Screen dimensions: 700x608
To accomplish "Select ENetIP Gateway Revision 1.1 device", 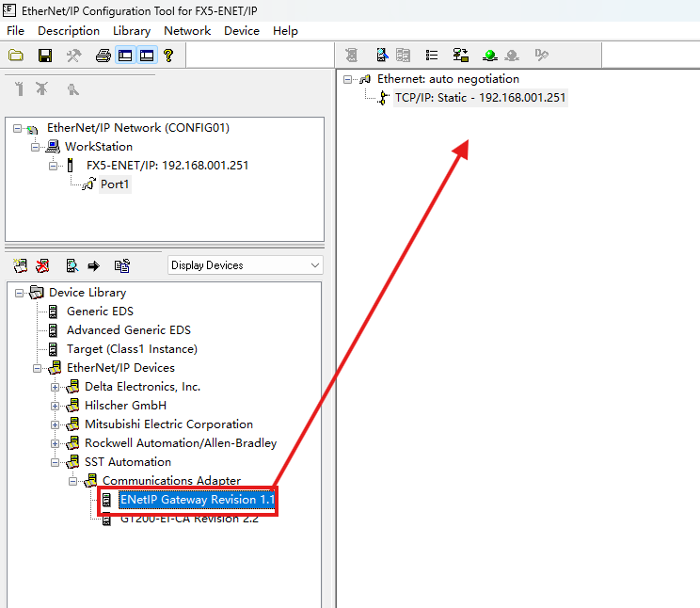I will (198, 500).
